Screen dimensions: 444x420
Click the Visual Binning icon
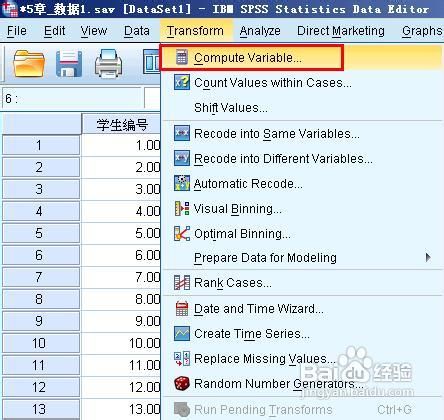click(182, 209)
